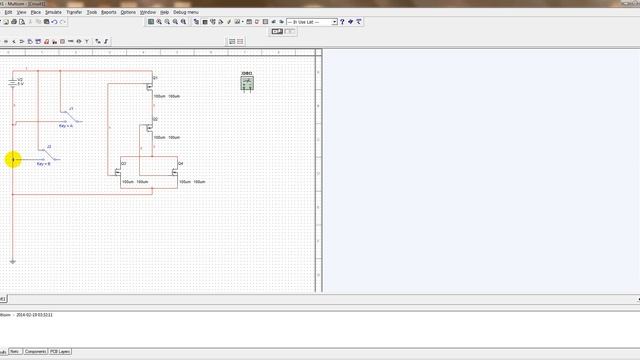640x360 pixels.
Task: Open the In Use List dropdown
Action: pos(312,22)
